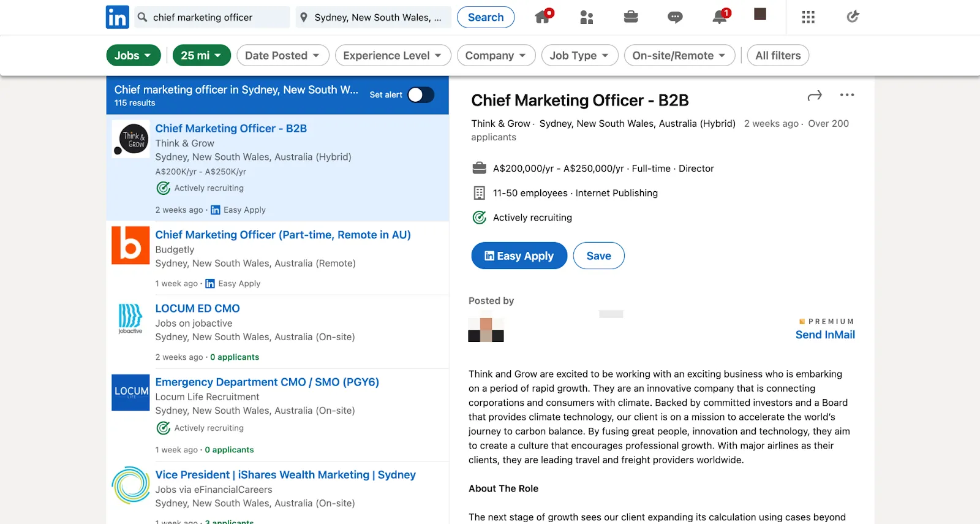Click the Easy Apply button
The image size is (980, 524).
tap(519, 256)
